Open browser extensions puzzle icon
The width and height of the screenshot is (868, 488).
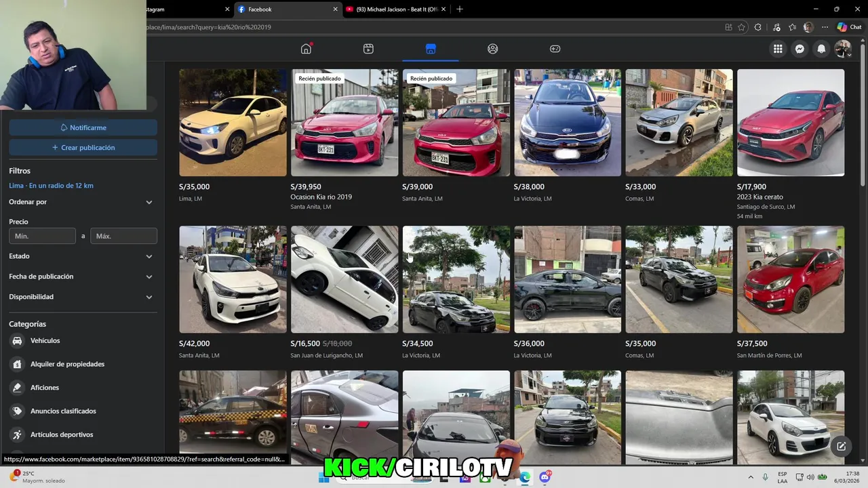pyautogui.click(x=757, y=27)
